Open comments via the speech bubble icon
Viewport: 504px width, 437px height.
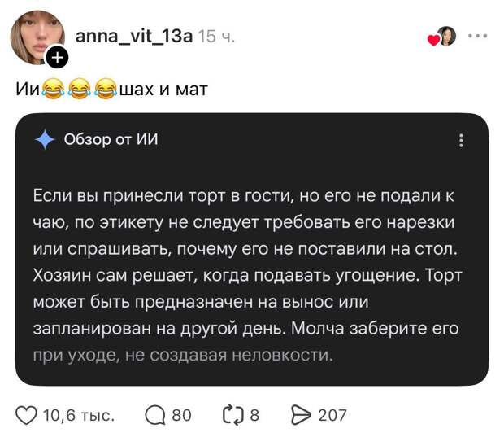click(x=154, y=415)
